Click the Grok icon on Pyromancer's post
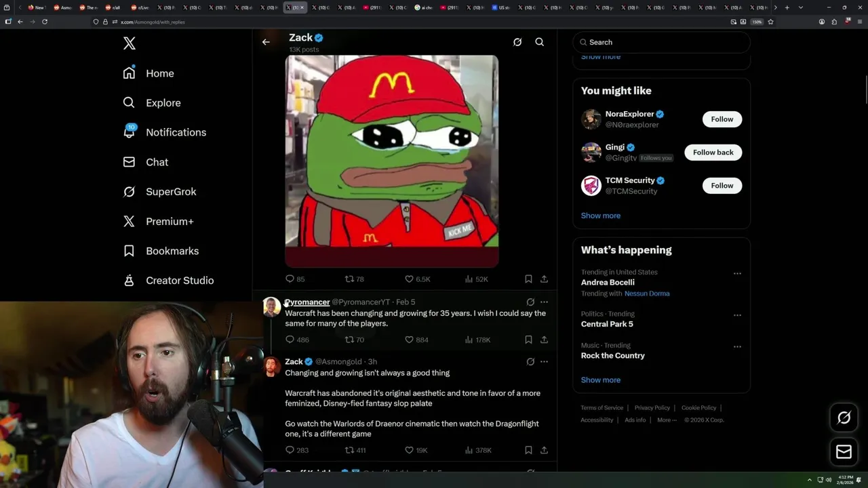868x488 pixels. coord(530,302)
